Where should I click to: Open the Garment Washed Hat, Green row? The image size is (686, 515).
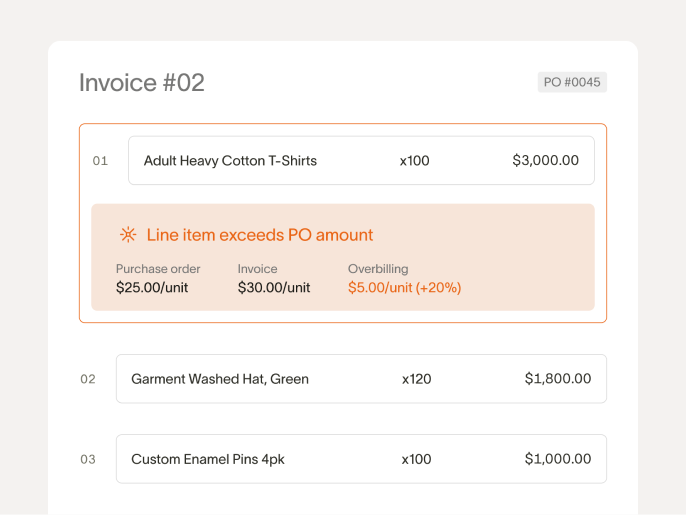(361, 379)
